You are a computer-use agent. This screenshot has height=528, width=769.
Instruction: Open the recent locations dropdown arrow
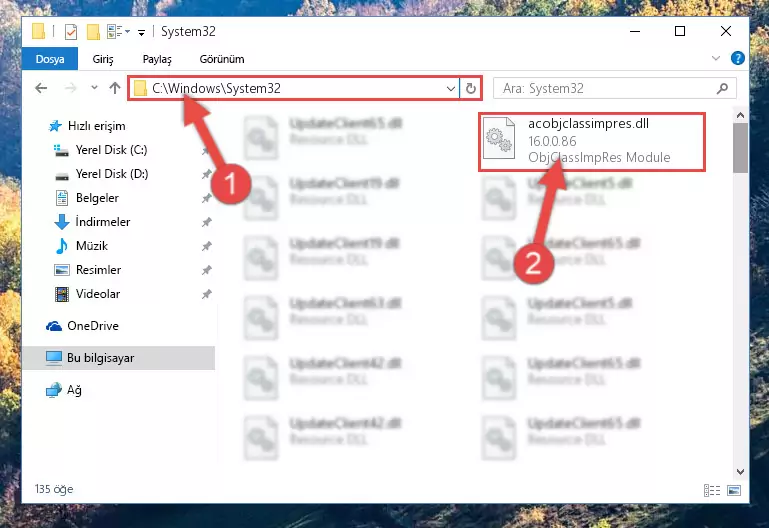coord(94,88)
